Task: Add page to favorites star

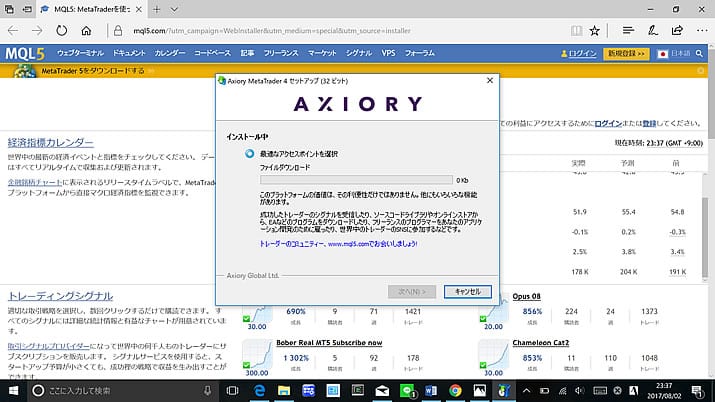Action: pos(595,31)
